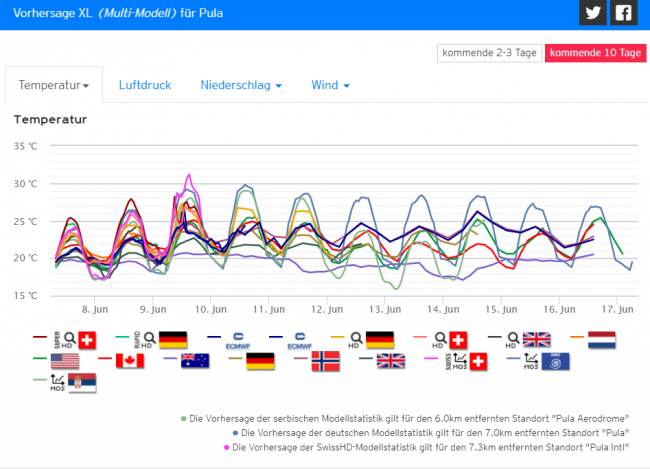Click the magenta legend line swatch
This screenshot has width=650, height=469.
pos(431,358)
